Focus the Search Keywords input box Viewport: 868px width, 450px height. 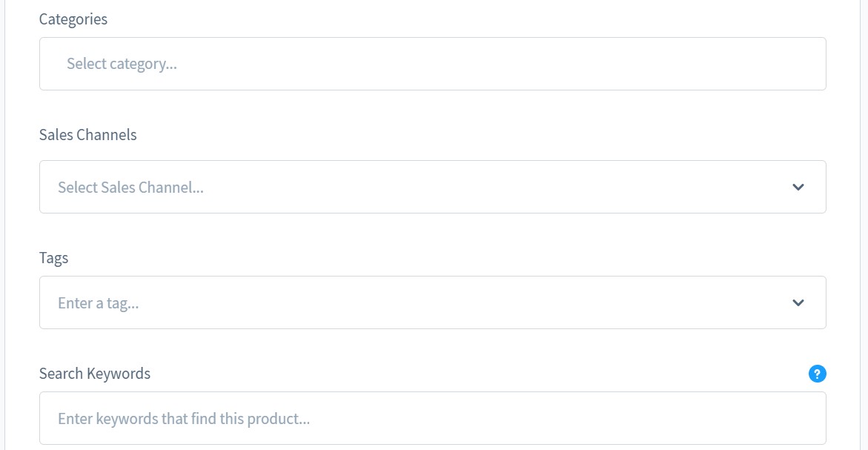click(432, 418)
